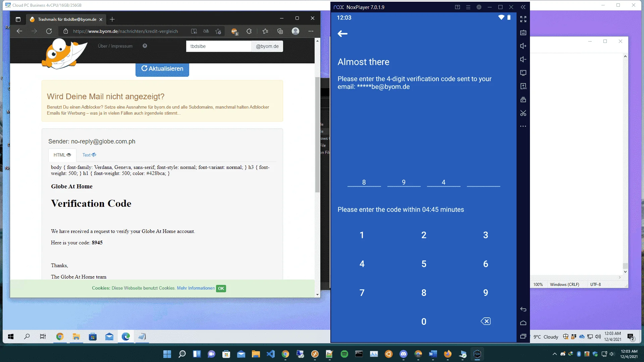Image resolution: width=644 pixels, height=362 pixels.
Task: Accept cookies with the OK button
Action: pos(221,289)
